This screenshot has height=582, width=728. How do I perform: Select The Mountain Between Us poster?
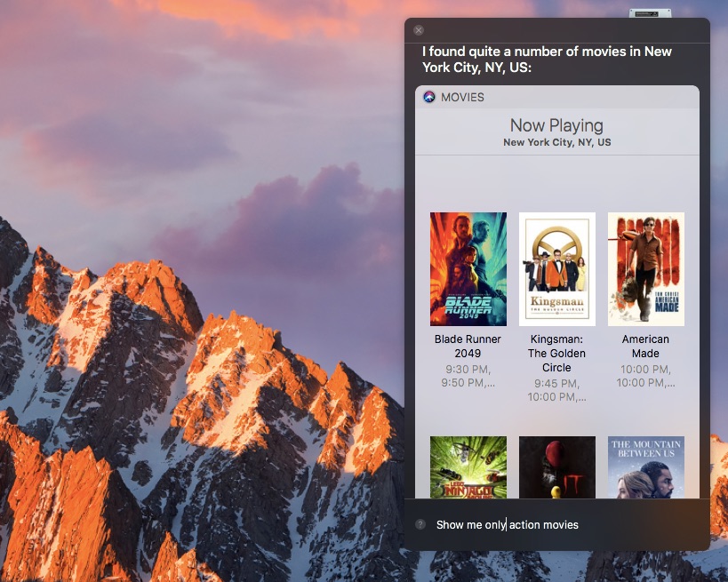pos(646,466)
